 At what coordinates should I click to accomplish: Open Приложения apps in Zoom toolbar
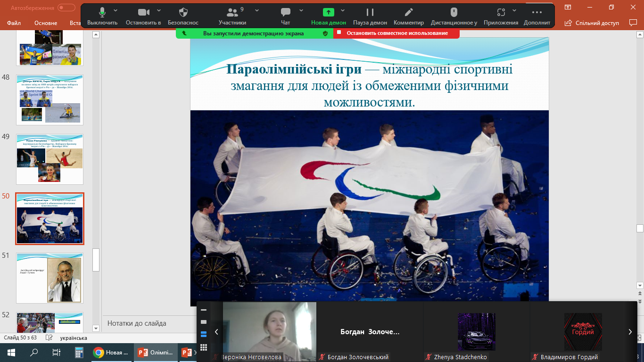tap(501, 16)
